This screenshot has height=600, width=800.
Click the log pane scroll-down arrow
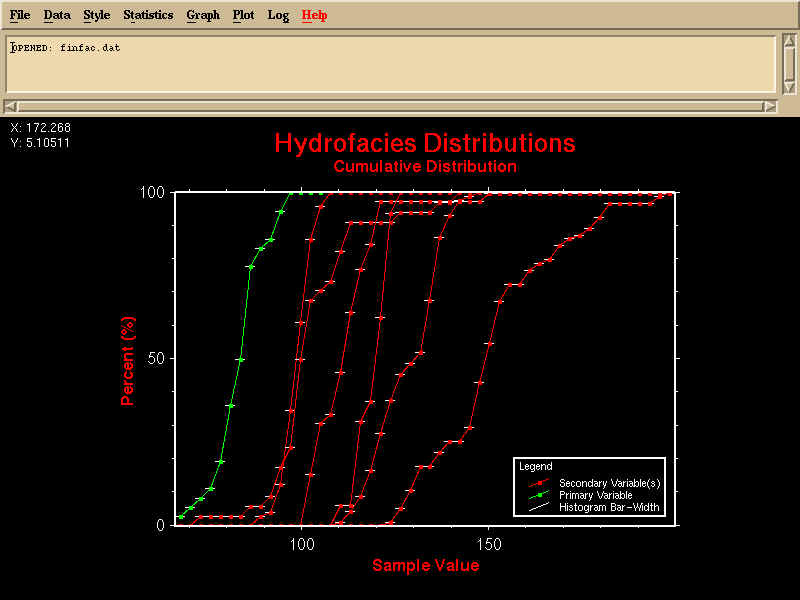click(789, 87)
